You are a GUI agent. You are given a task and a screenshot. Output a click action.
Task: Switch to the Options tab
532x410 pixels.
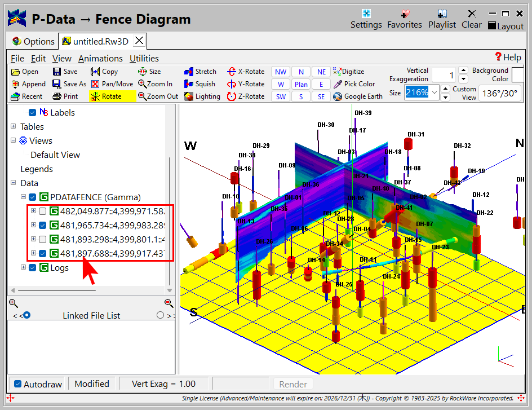(x=33, y=41)
